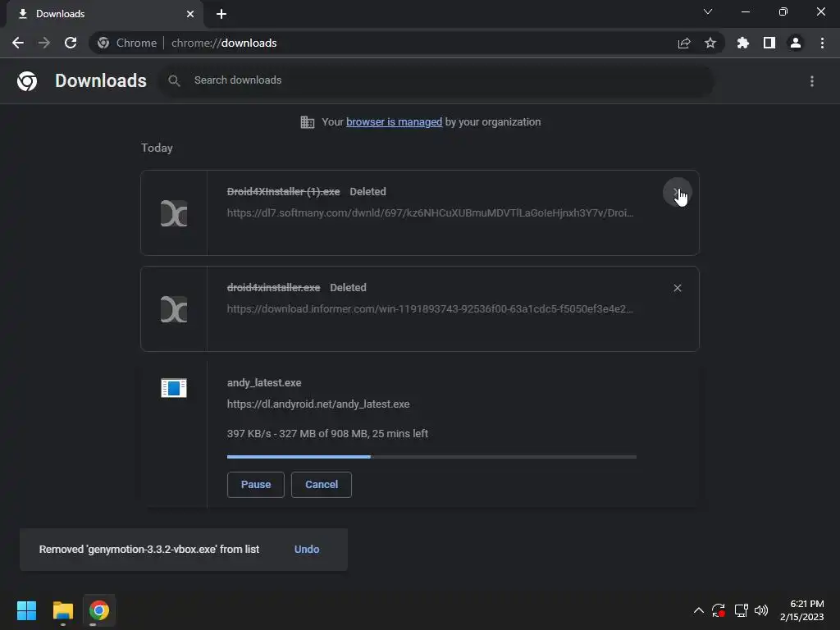Remove Droid4XInstaller (1).exe from list

677,192
